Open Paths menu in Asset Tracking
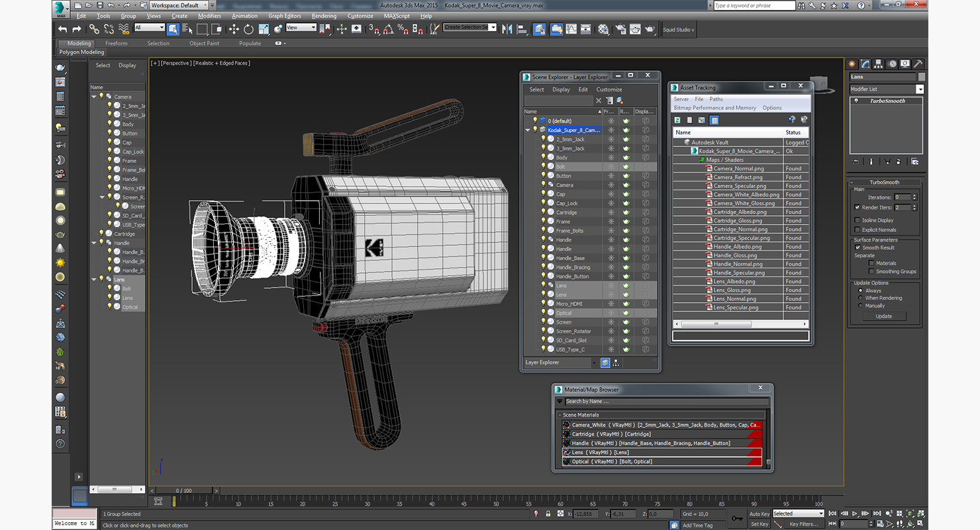The width and height of the screenshot is (980, 530). (716, 99)
